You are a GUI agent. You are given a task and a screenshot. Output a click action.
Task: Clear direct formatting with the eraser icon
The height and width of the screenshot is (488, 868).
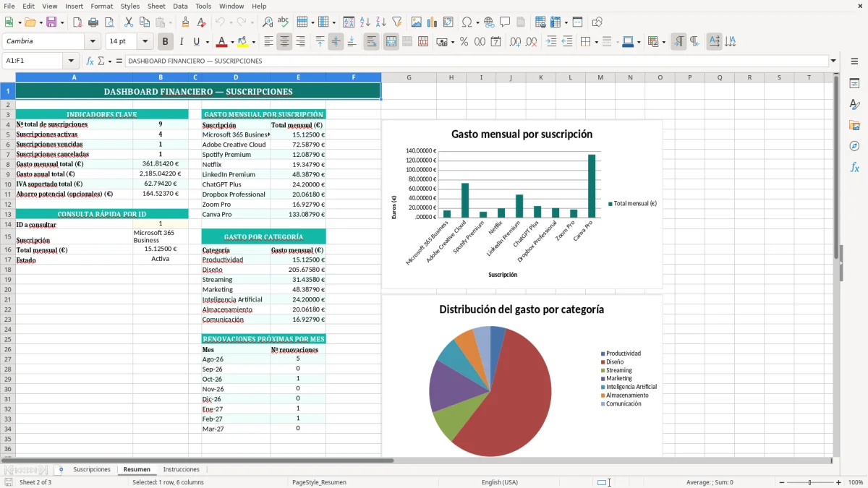tap(201, 22)
